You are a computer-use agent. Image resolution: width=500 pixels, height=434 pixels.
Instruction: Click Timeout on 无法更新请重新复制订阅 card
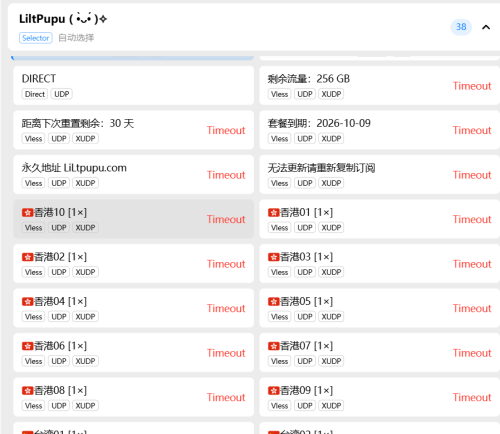coord(472,175)
